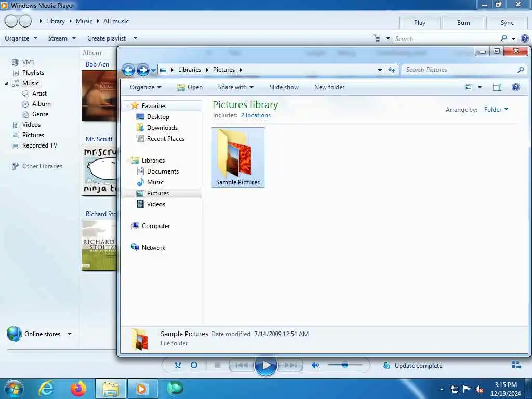Viewport: 532px width, 399px height.
Task: Toggle repeat in Media Player controls
Action: click(x=194, y=365)
